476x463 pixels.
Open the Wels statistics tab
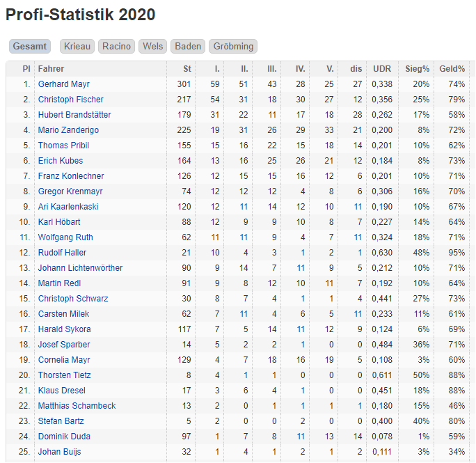152,46
